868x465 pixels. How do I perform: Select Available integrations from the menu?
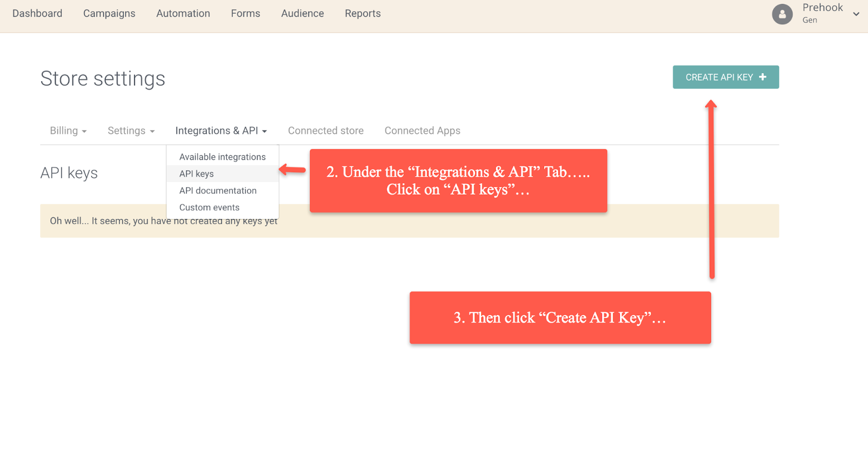(x=222, y=157)
